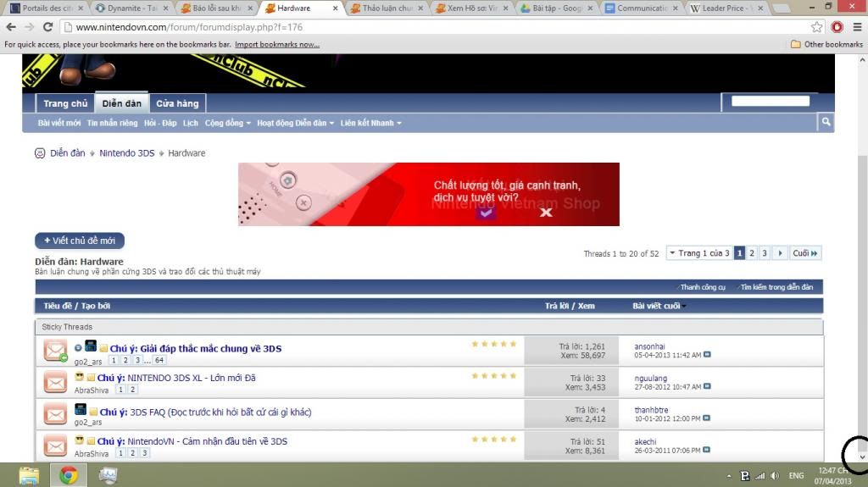Toggle sort by Bài viết cuối column
Screen dimensions: 868x487
(x=659, y=306)
